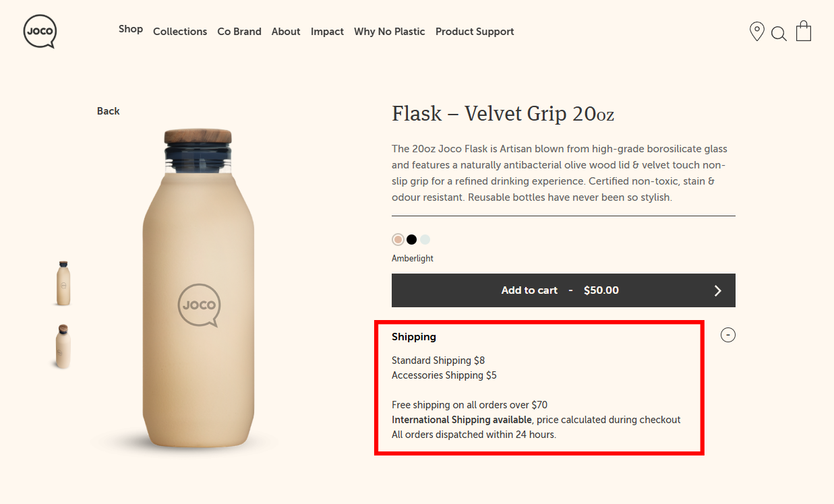Open the Why No Plastic page

389,31
